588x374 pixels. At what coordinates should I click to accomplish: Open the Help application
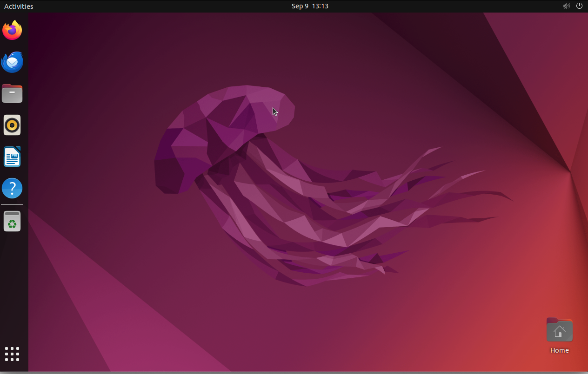click(12, 188)
